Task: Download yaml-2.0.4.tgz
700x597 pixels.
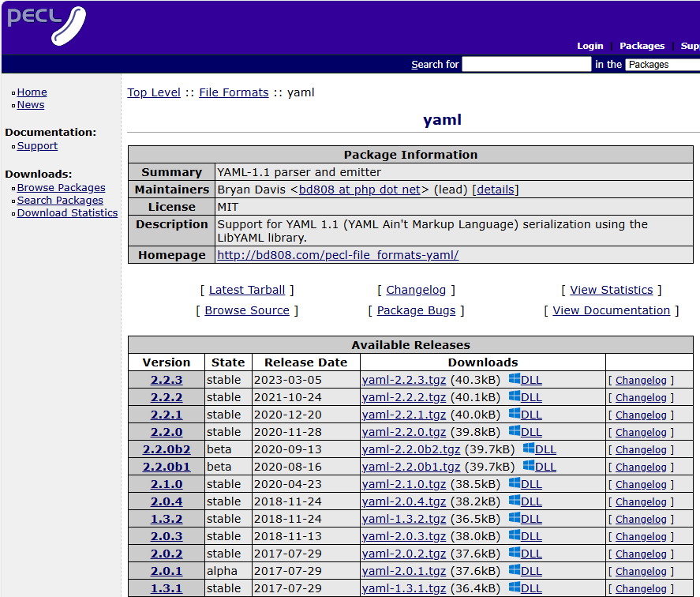Action: click(403, 501)
